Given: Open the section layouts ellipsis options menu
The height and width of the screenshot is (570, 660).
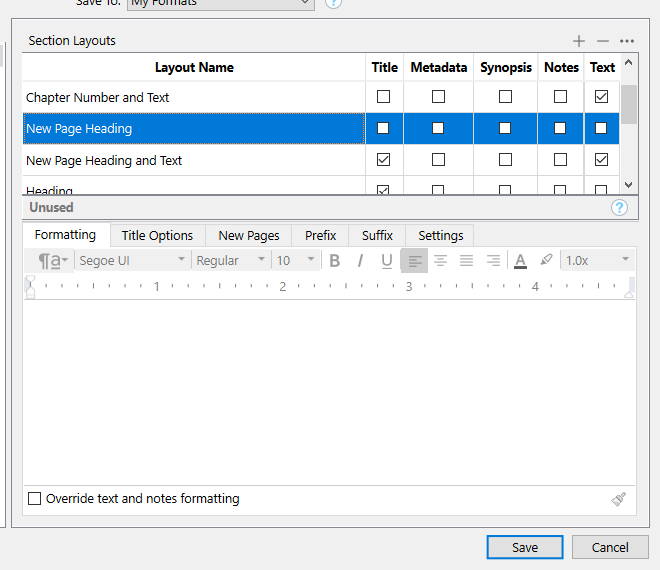Looking at the screenshot, I should point(627,41).
